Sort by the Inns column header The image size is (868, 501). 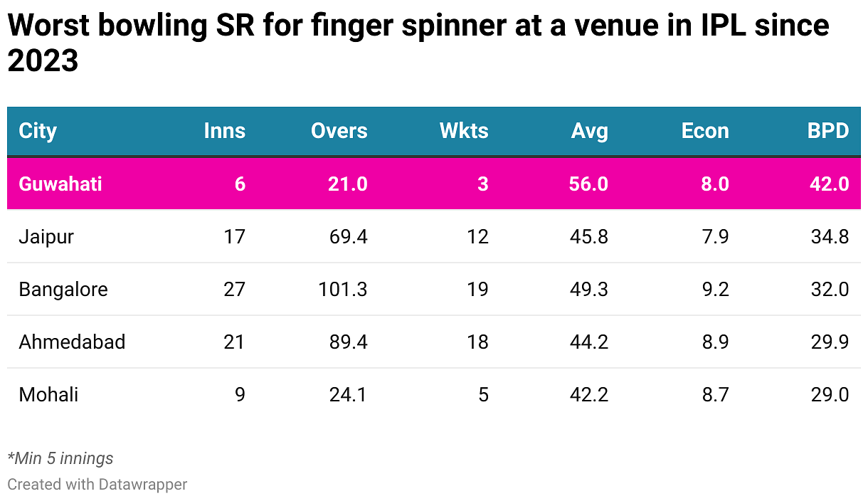pos(224,131)
